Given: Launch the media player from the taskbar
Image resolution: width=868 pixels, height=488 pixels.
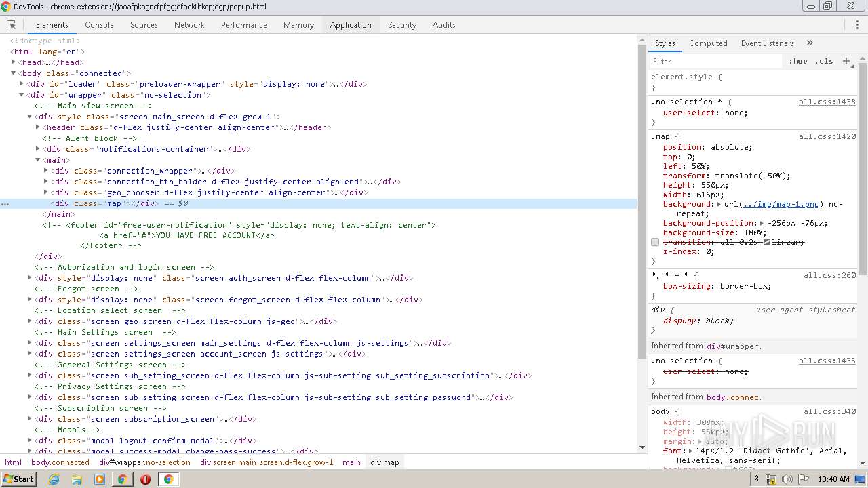Looking at the screenshot, I should (x=100, y=479).
